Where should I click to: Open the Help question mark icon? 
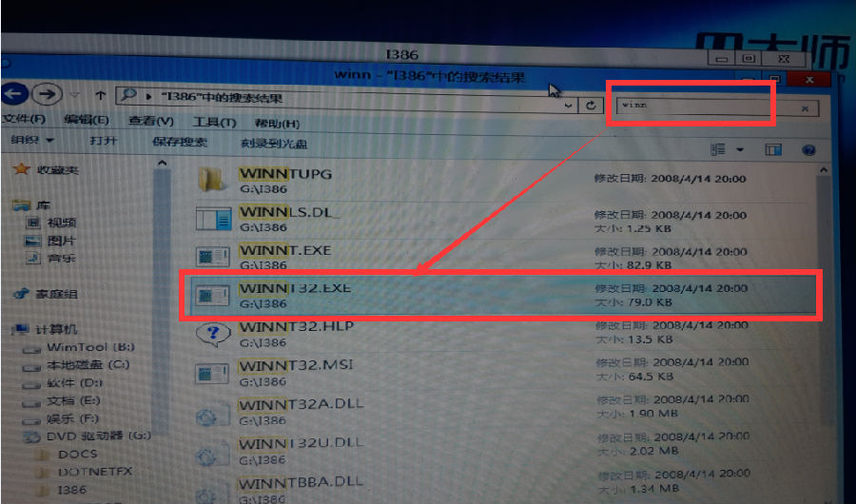click(808, 150)
